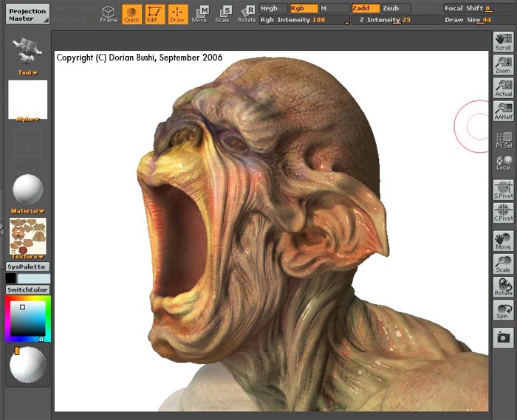Screen dimensions: 517x420
Task: Select the black secondary color swatch
Action: 10,278
